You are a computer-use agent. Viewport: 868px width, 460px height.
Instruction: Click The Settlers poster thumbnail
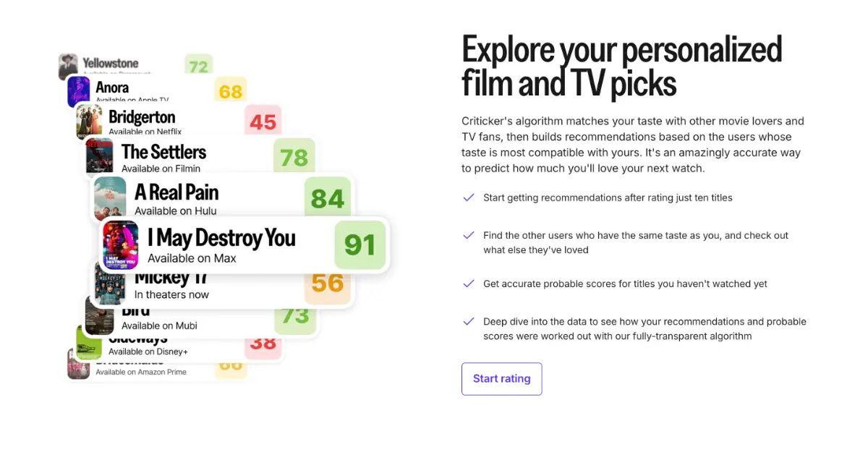(99, 156)
